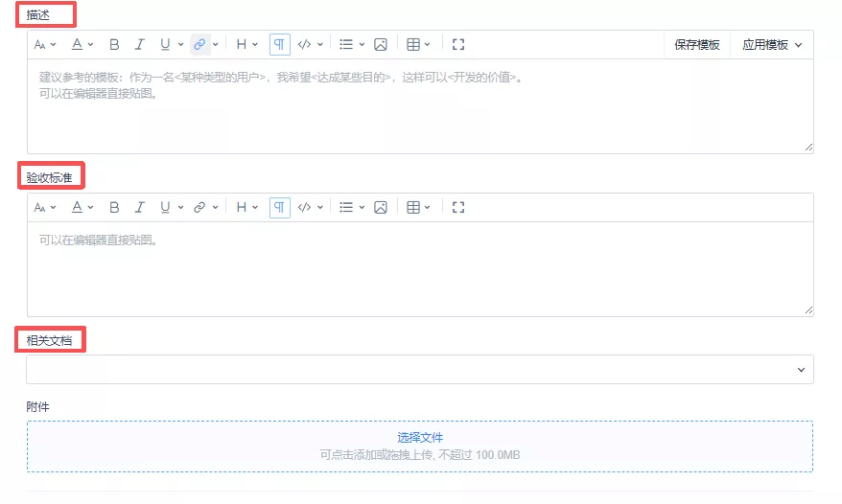842x504 pixels.
Task: Expand list options arrow in 验收标准 editor
Action: pos(362,207)
